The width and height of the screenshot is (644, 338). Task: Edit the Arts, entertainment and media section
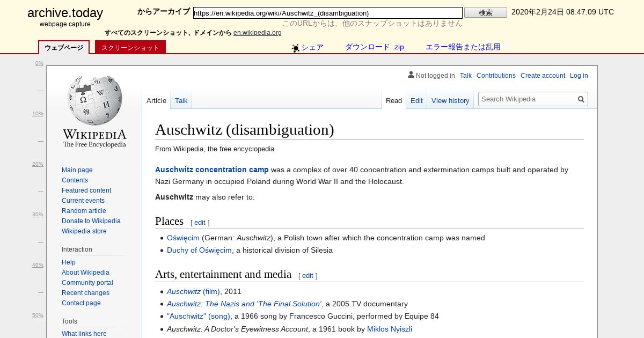[308, 276]
